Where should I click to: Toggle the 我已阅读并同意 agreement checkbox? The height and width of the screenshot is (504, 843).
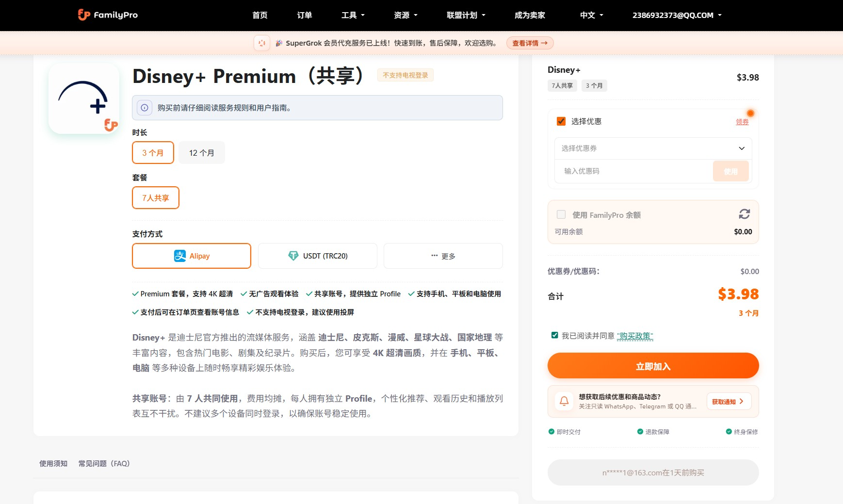point(555,335)
